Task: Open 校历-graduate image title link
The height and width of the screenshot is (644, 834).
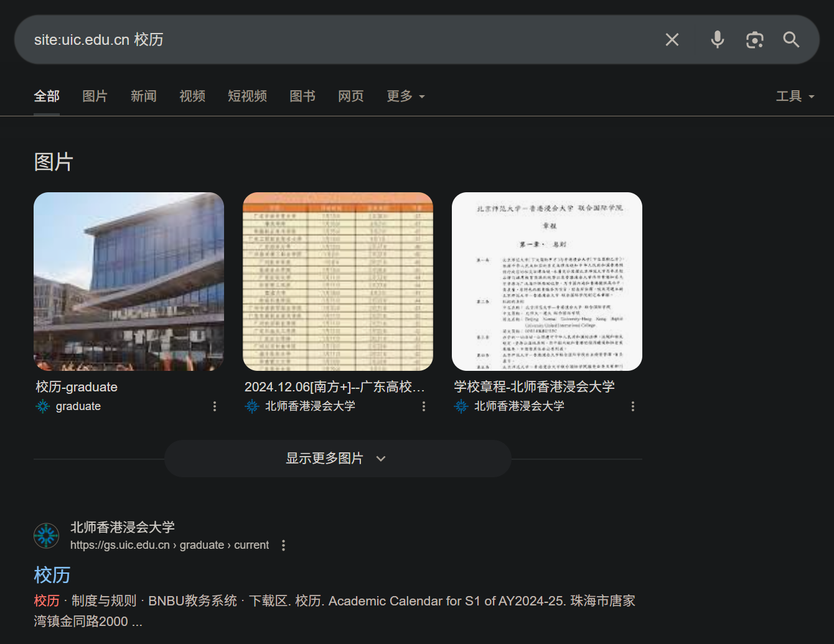Action: (x=77, y=387)
